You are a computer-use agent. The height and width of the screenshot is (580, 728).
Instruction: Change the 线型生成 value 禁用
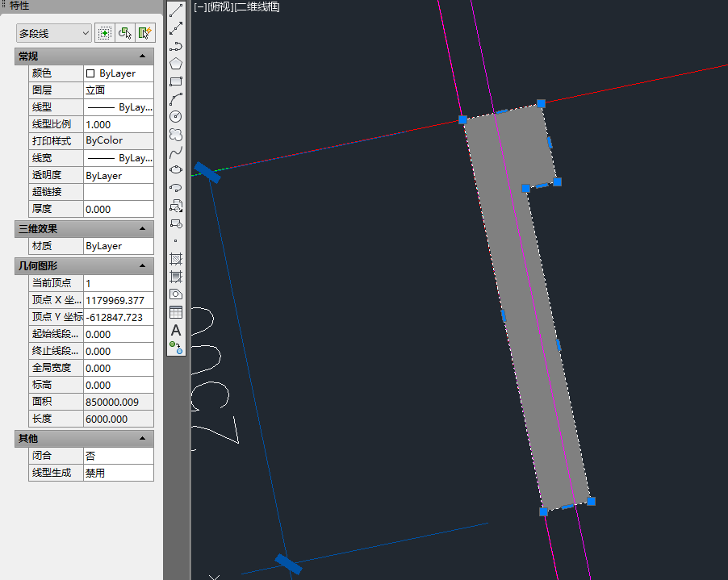tap(119, 473)
